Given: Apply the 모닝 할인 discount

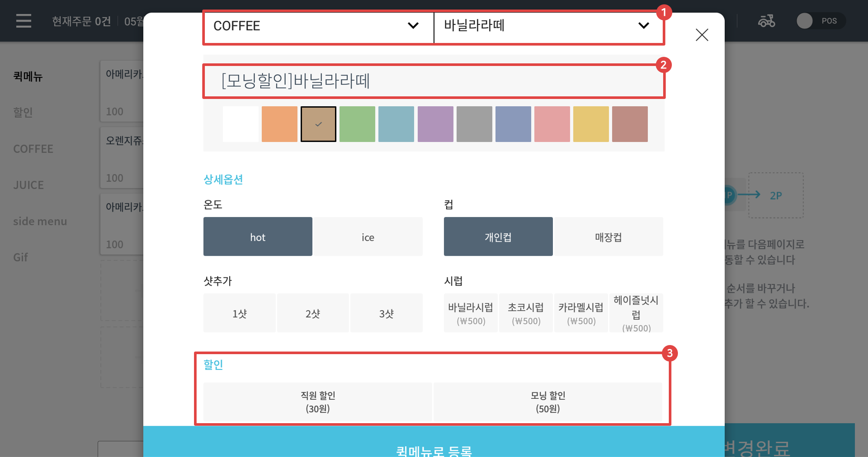Looking at the screenshot, I should pos(548,402).
